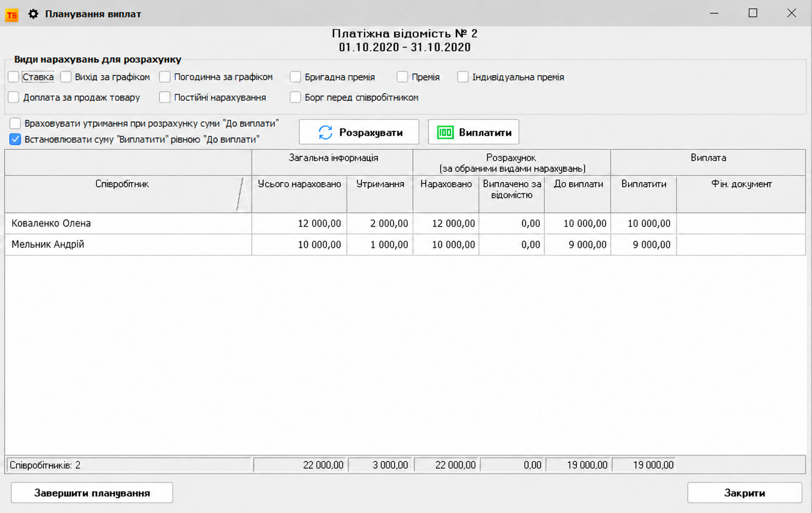Click the Виплачено за відомістю column header

click(x=511, y=194)
